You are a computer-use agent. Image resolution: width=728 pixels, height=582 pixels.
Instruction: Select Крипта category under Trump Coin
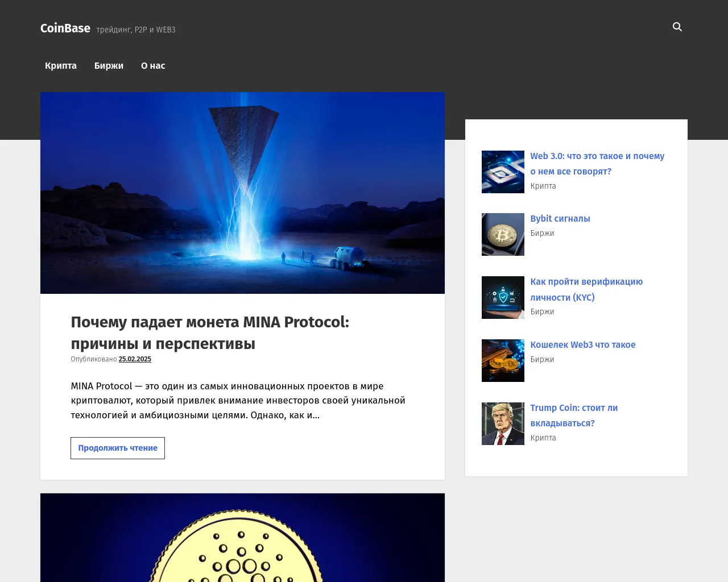[543, 438]
